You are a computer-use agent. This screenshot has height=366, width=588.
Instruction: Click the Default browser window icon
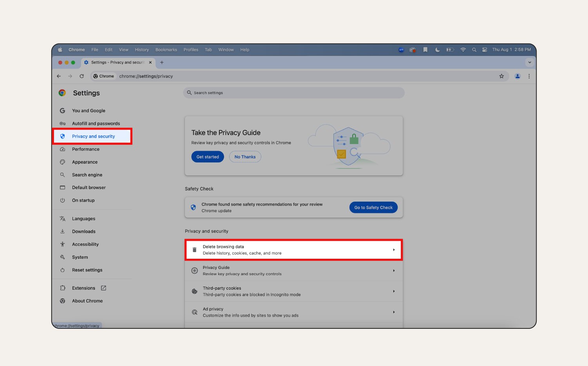62,188
